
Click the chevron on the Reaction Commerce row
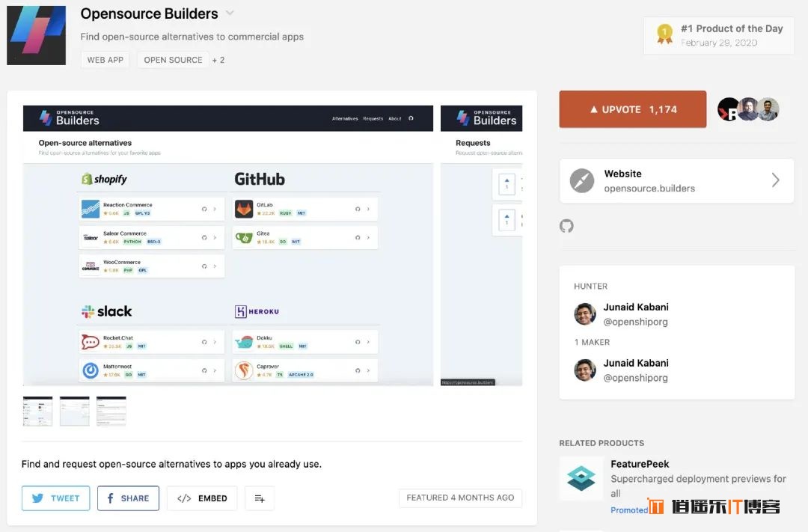click(215, 209)
